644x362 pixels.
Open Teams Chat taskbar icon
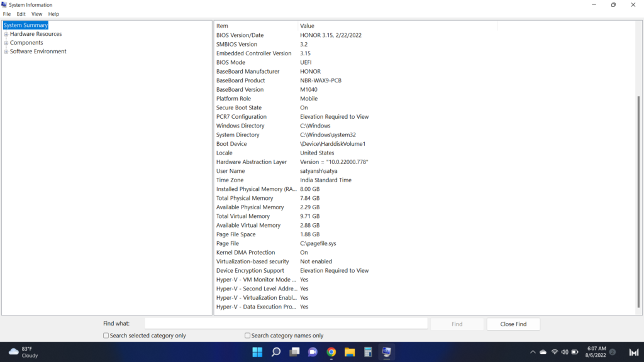(313, 352)
